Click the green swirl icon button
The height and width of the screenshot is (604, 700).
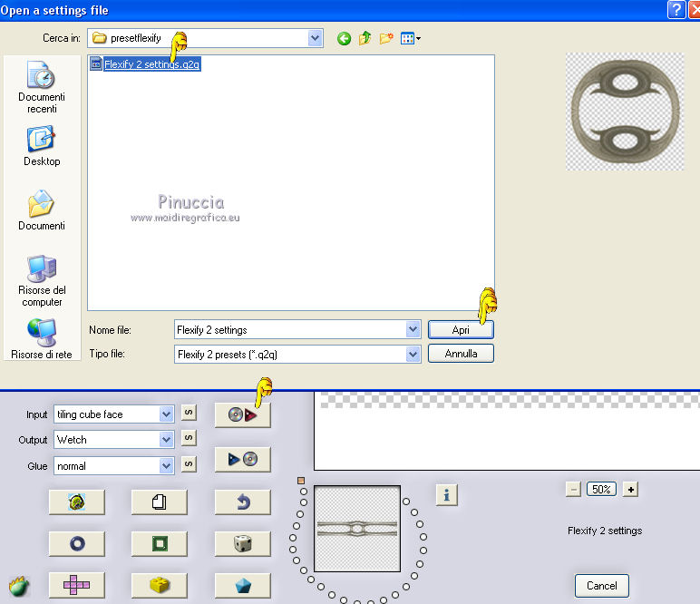77,502
